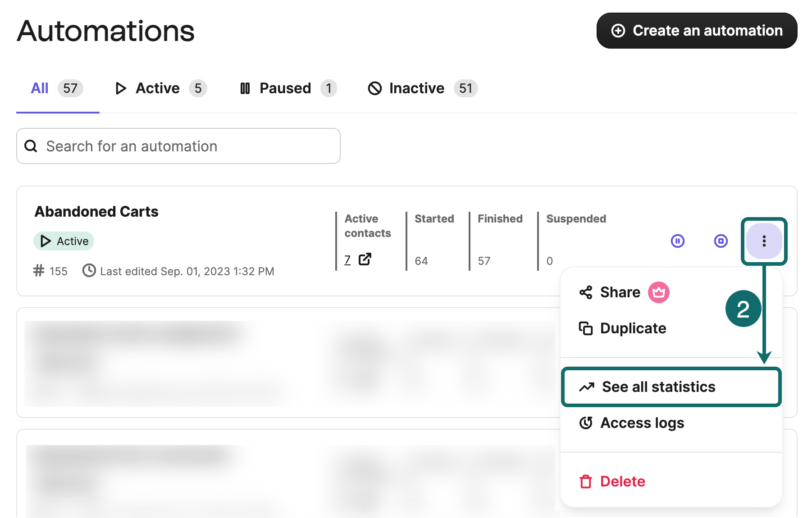Open the 7 active contacts link
812x518 pixels.
(347, 259)
